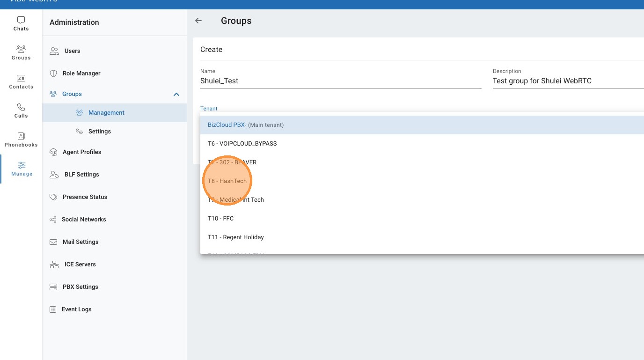Viewport: 644px width, 360px height.
Task: Pick T6 - VOIPCLOUD_BYPASS from tenant list
Action: click(242, 144)
